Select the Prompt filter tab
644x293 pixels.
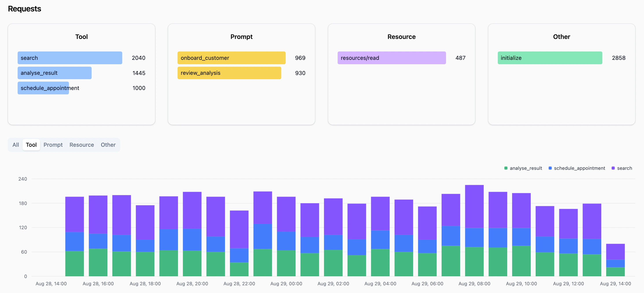53,145
